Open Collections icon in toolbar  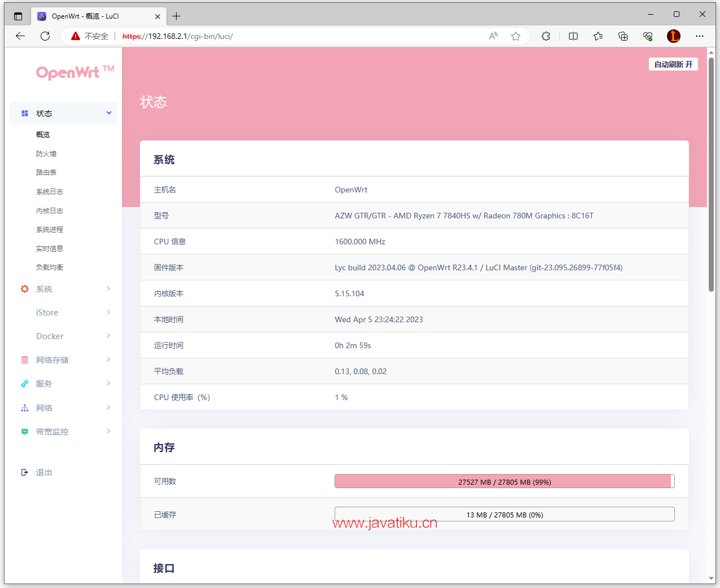(x=623, y=36)
